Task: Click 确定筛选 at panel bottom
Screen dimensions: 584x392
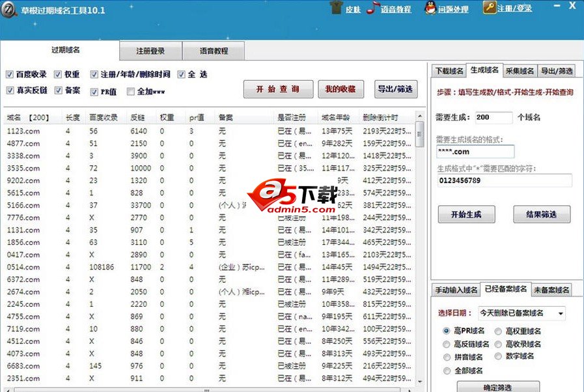Action: [x=496, y=387]
